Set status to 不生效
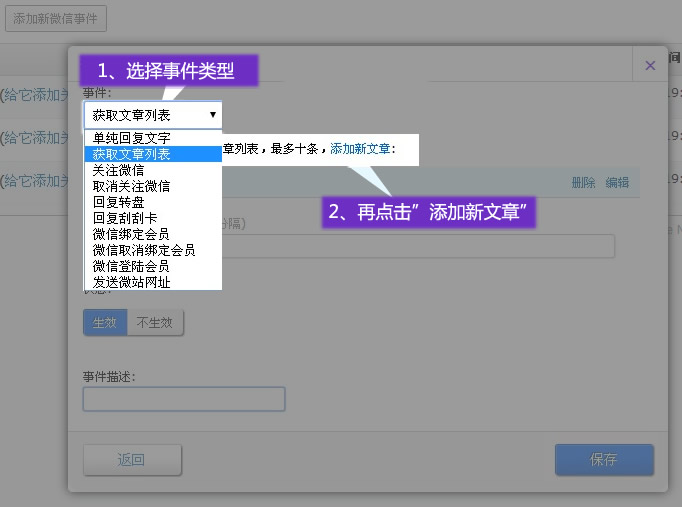 pyautogui.click(x=155, y=323)
